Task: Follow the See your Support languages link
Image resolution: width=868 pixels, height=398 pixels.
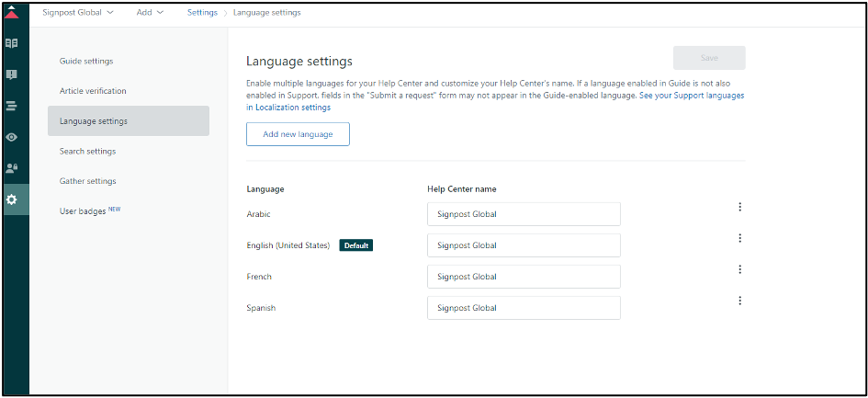Action: (x=692, y=96)
